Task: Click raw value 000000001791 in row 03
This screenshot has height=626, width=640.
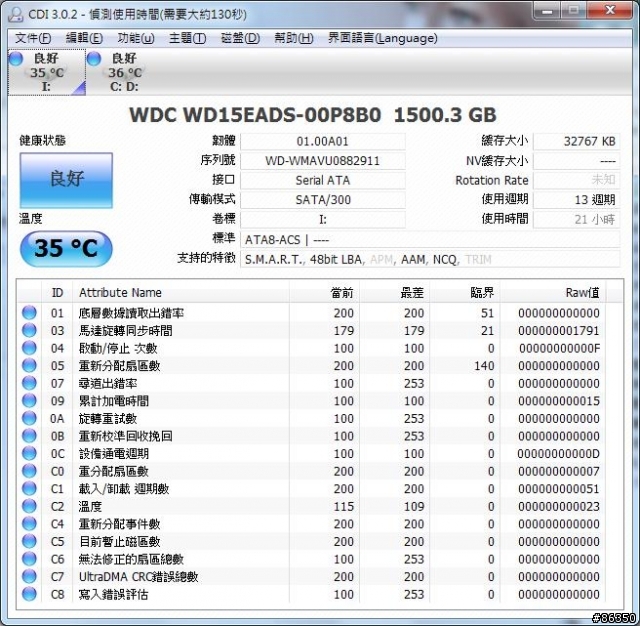Action: pos(559,331)
